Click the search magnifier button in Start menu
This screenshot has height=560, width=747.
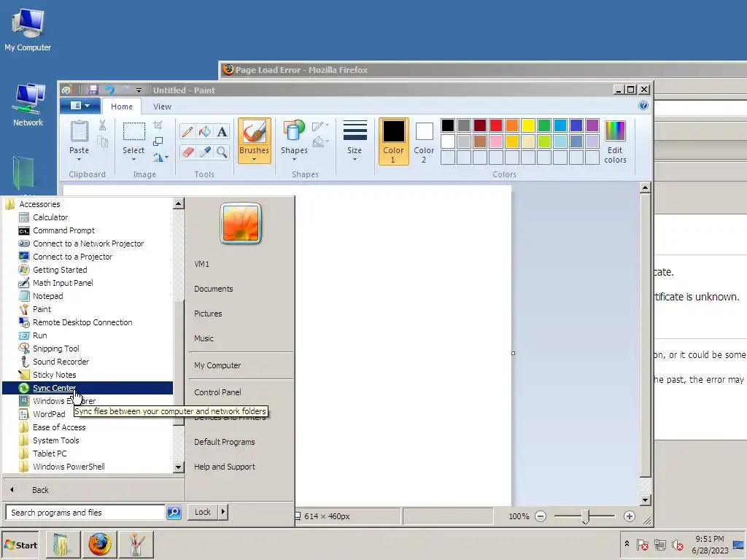pyautogui.click(x=174, y=513)
